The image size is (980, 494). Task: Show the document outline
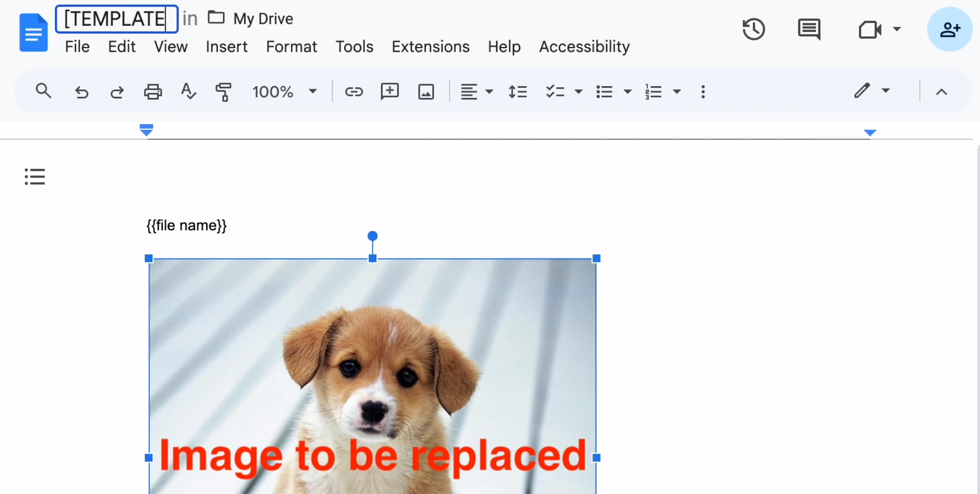pos(35,177)
